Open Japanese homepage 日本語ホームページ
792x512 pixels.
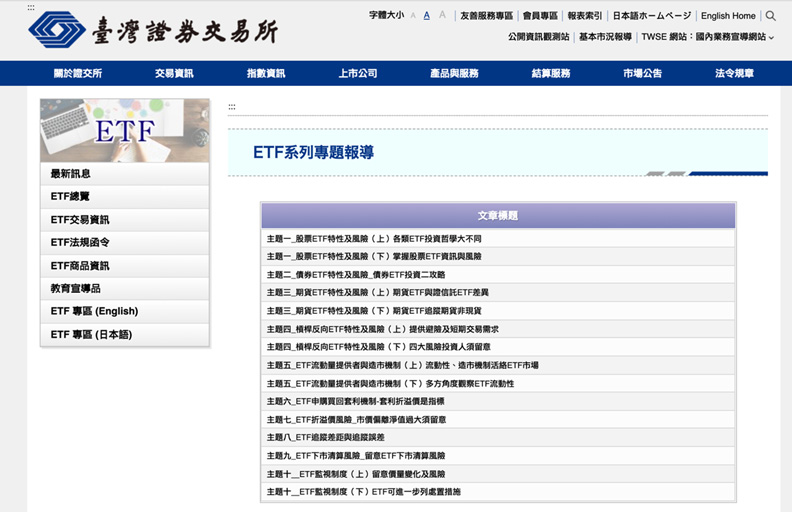point(652,16)
